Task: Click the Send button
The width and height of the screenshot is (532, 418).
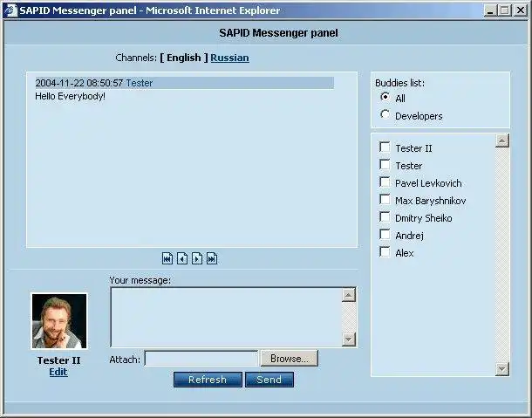Action: [269, 380]
